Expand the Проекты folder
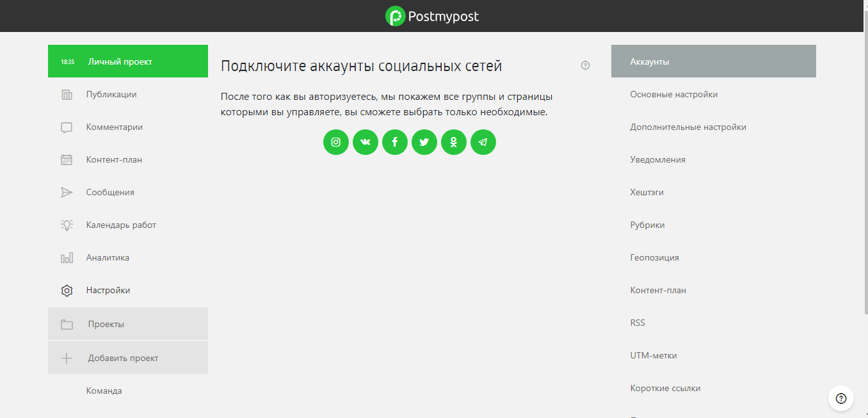The width and height of the screenshot is (868, 418). tap(106, 325)
